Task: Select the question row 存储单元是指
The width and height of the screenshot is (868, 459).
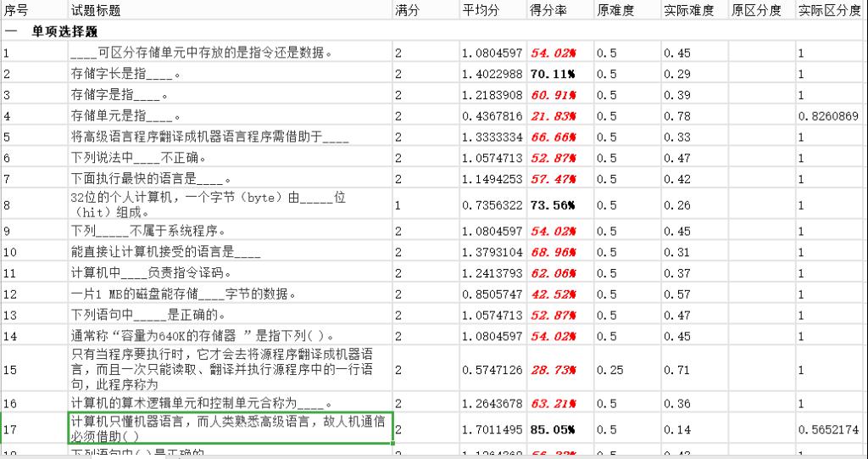Action: point(125,115)
